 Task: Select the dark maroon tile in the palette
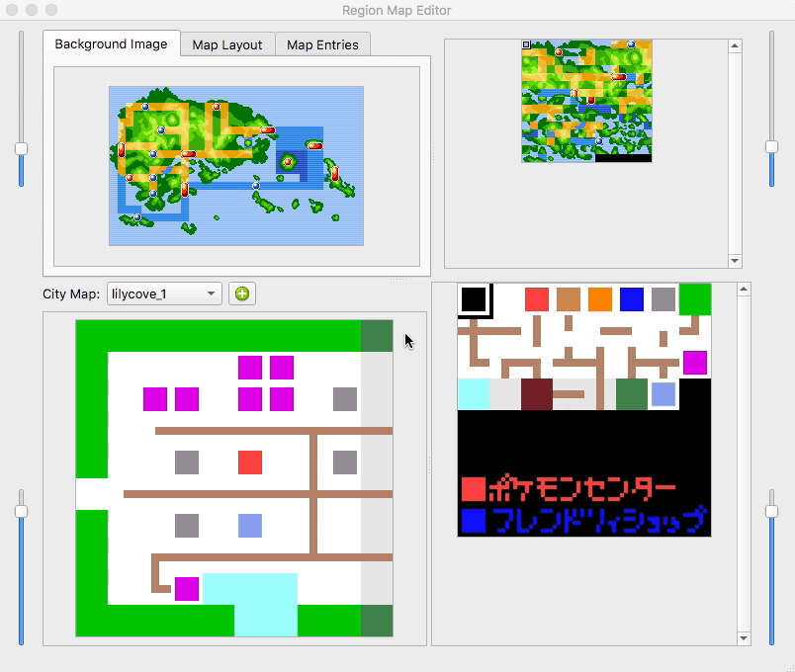point(537,393)
